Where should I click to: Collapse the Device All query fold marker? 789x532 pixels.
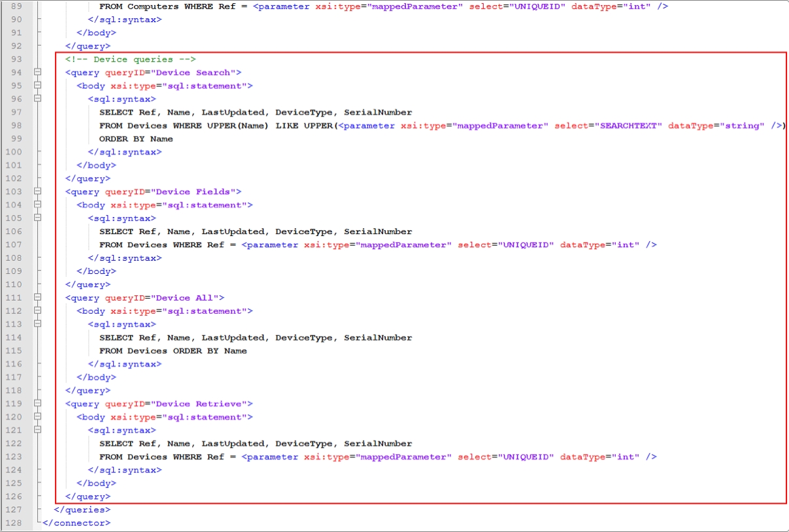(38, 298)
